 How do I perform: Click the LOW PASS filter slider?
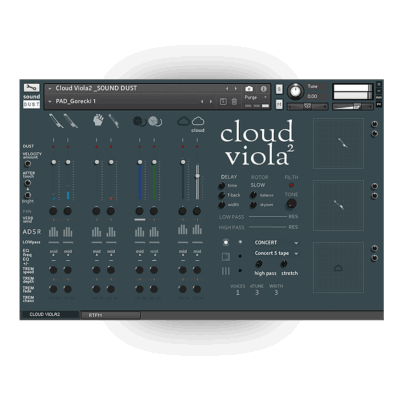[x=268, y=217]
